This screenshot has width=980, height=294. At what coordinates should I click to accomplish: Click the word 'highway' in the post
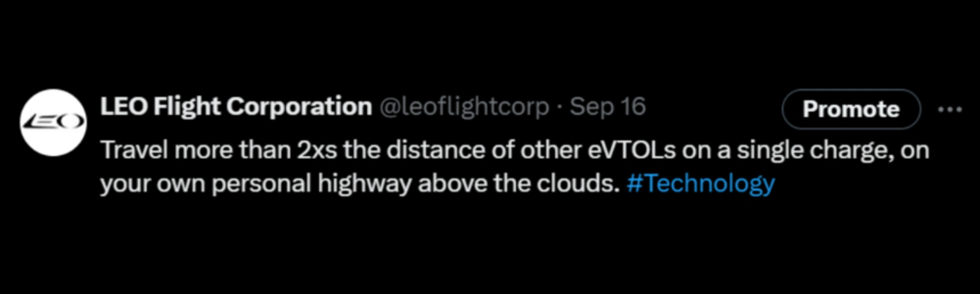[x=364, y=184]
